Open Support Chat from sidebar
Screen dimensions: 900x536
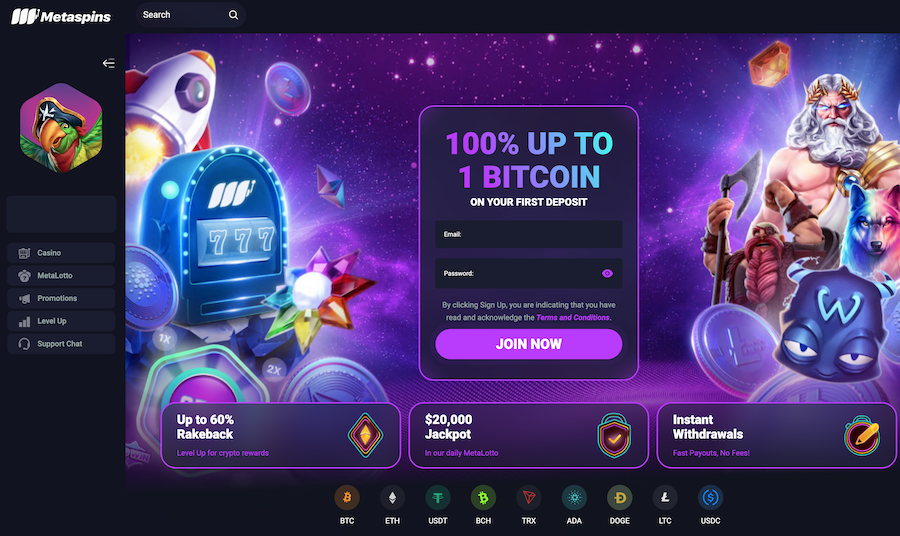tap(61, 344)
